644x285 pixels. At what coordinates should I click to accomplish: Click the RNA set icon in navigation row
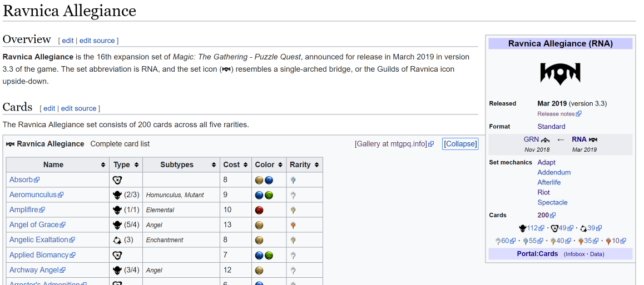pos(593,140)
